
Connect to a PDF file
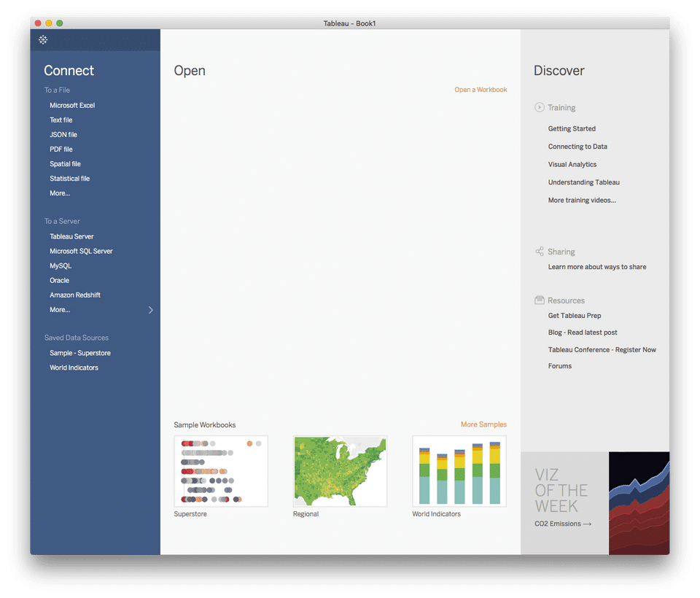[x=61, y=149]
